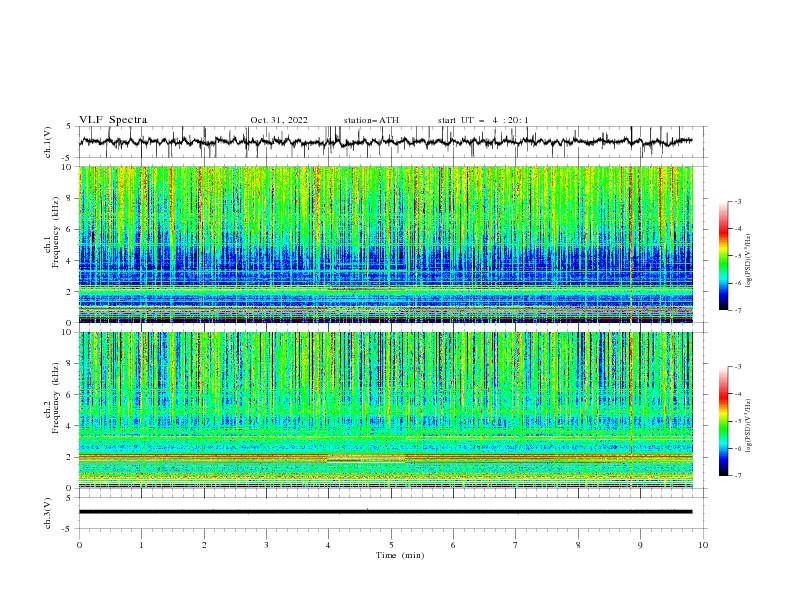The width and height of the screenshot is (792, 612).
Task: Click the bright 2 kHz band in ch.2 spectrogram
Action: [385, 456]
